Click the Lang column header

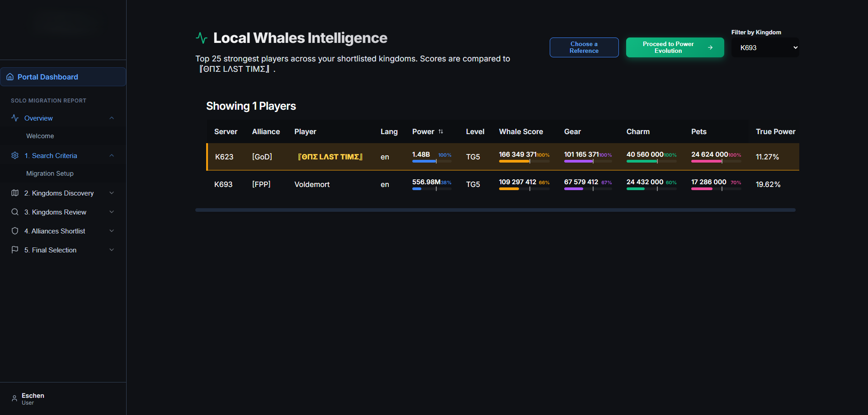pyautogui.click(x=389, y=131)
